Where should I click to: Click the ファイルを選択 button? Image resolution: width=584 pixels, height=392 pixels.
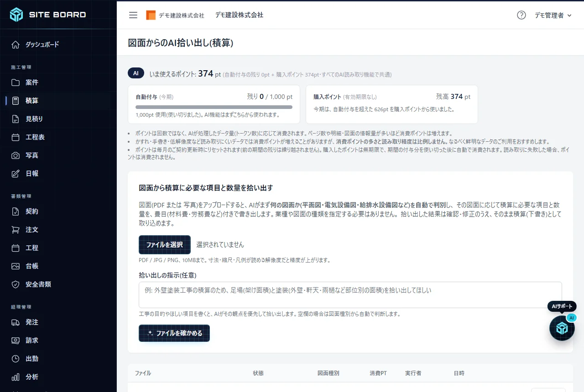click(x=165, y=245)
